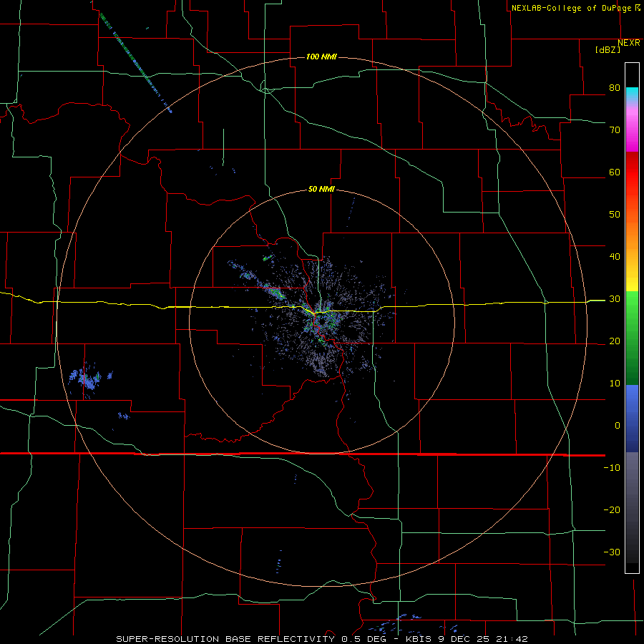Viewport: 644px width, 644px height.
Task: Click the red 60 dBZ color bar segment
Action: click(632, 172)
